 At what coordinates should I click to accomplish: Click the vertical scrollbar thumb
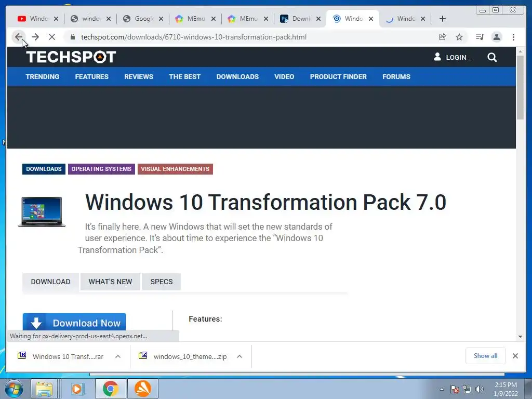pos(520,87)
